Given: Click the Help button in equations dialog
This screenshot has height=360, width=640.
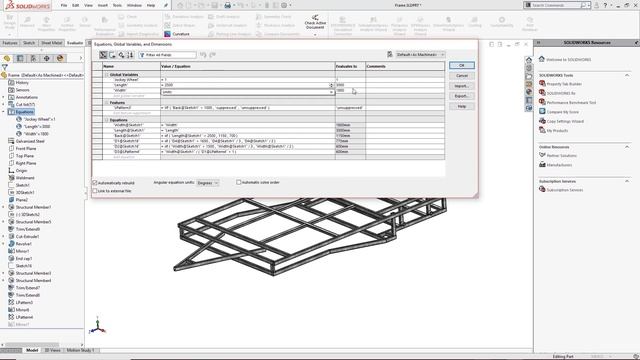Looking at the screenshot, I should pos(462,106).
